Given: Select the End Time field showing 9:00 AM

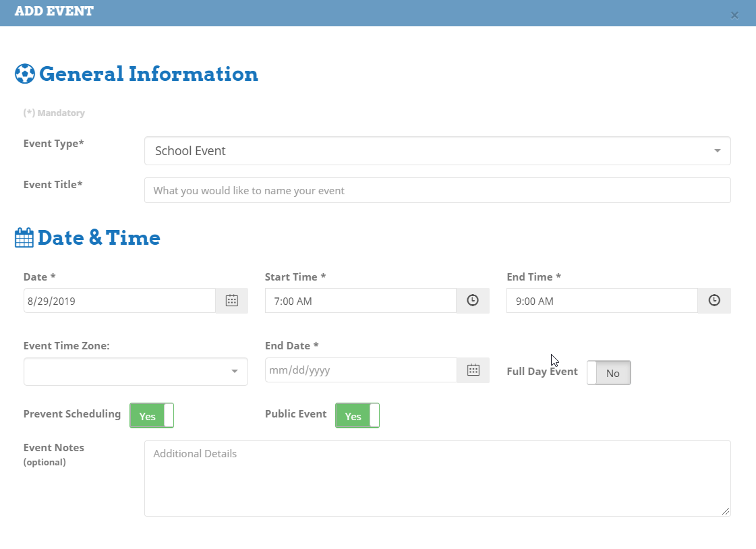Looking at the screenshot, I should (602, 301).
